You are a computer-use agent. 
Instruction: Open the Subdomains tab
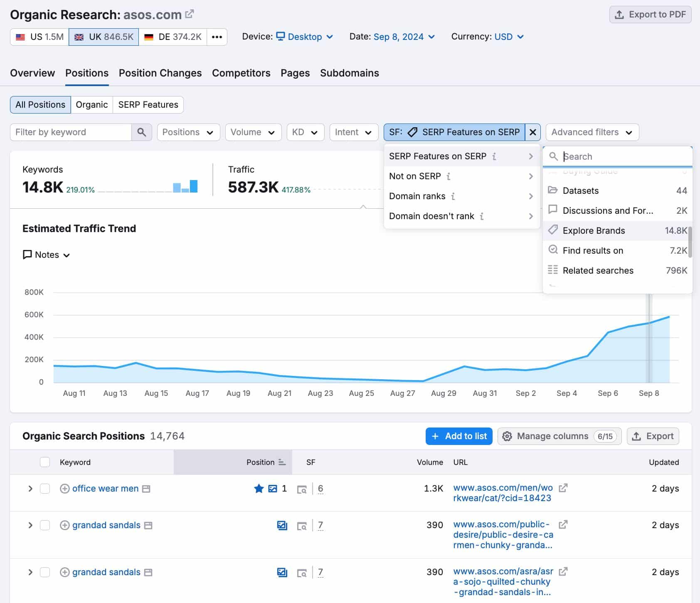point(350,73)
